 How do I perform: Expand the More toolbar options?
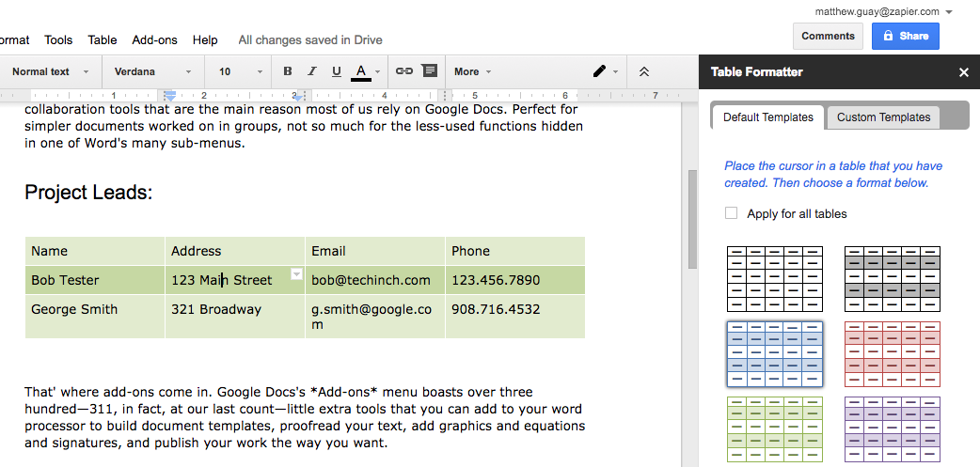(472, 71)
